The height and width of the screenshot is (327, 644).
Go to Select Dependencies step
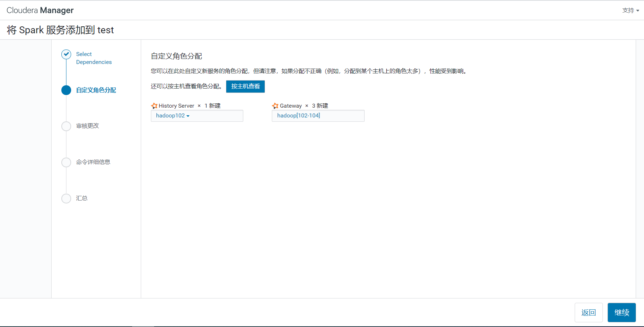tap(94, 58)
